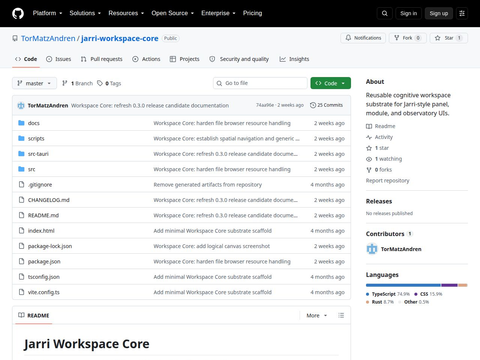
Task: Fork this repository
Action: point(407,38)
